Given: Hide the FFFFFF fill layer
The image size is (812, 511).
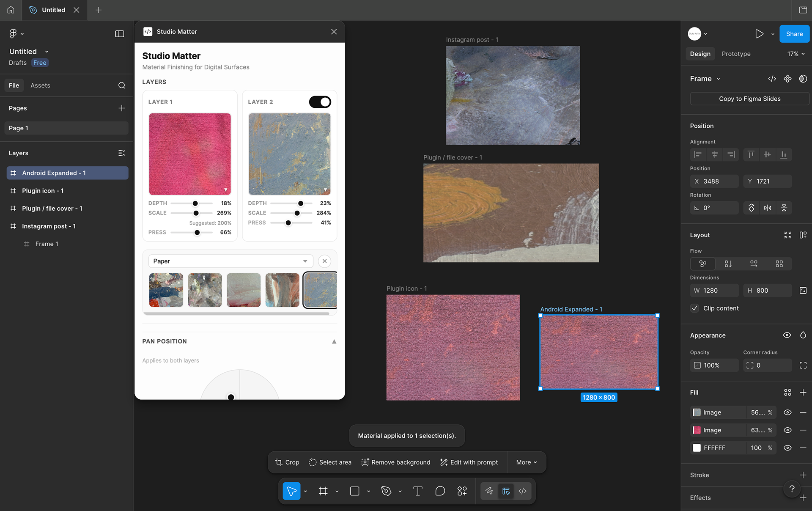Looking at the screenshot, I should click(787, 448).
